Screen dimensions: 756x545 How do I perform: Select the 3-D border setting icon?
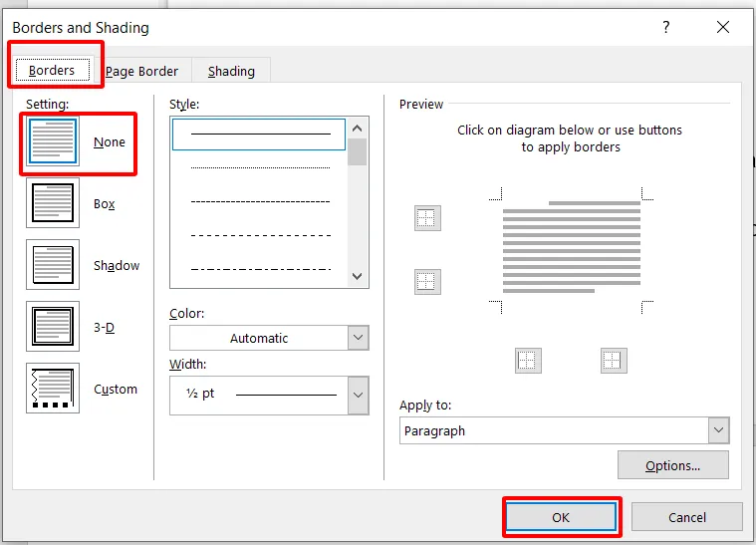click(x=53, y=327)
